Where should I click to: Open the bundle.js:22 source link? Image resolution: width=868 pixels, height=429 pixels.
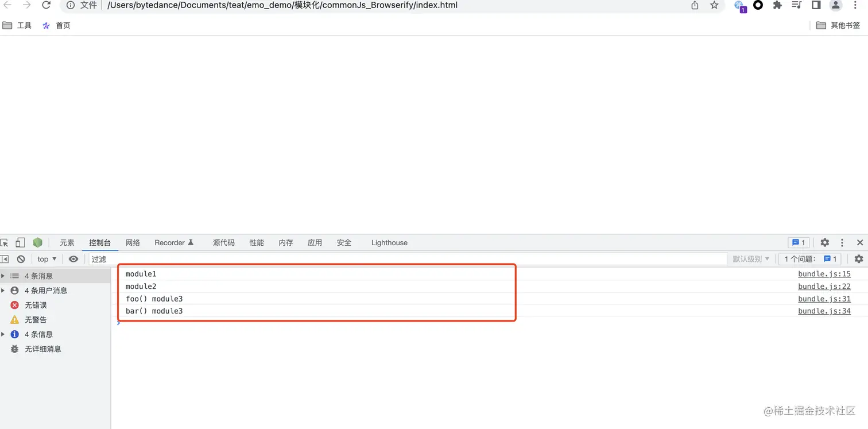tap(824, 286)
